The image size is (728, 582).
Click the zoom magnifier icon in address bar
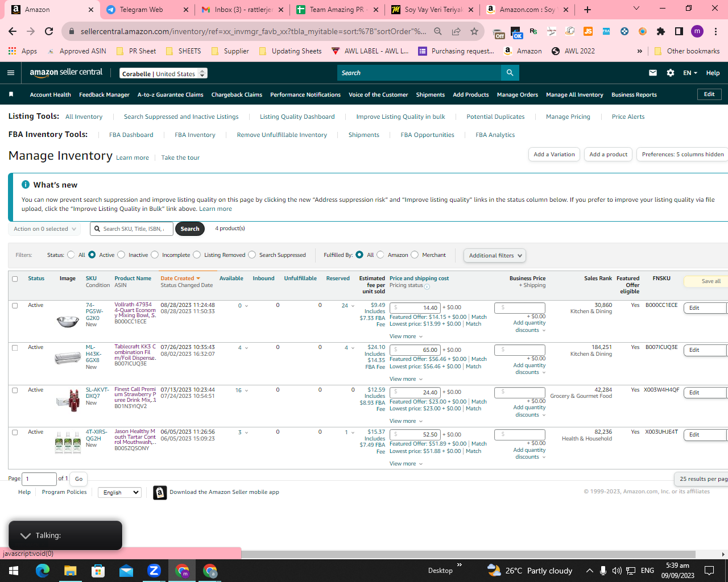tap(438, 31)
